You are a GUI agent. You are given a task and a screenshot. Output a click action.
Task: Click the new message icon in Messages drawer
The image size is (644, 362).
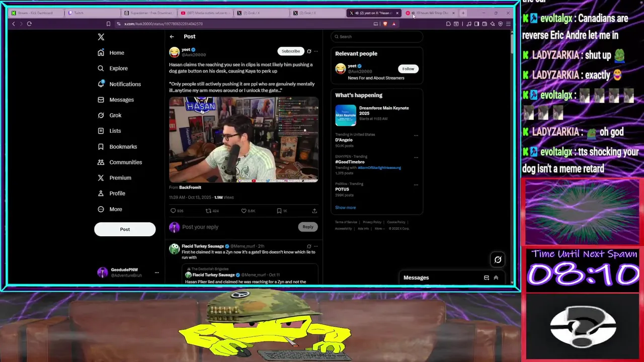487,278
